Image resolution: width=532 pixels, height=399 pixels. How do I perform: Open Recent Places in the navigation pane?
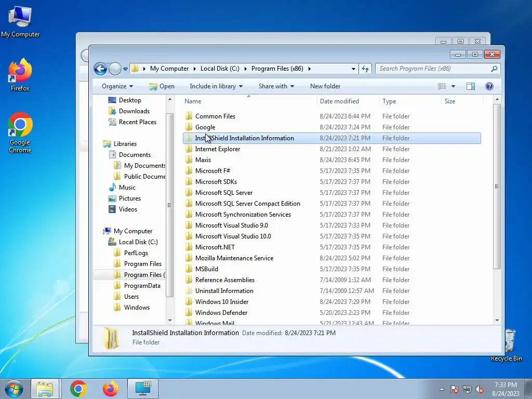pos(137,122)
